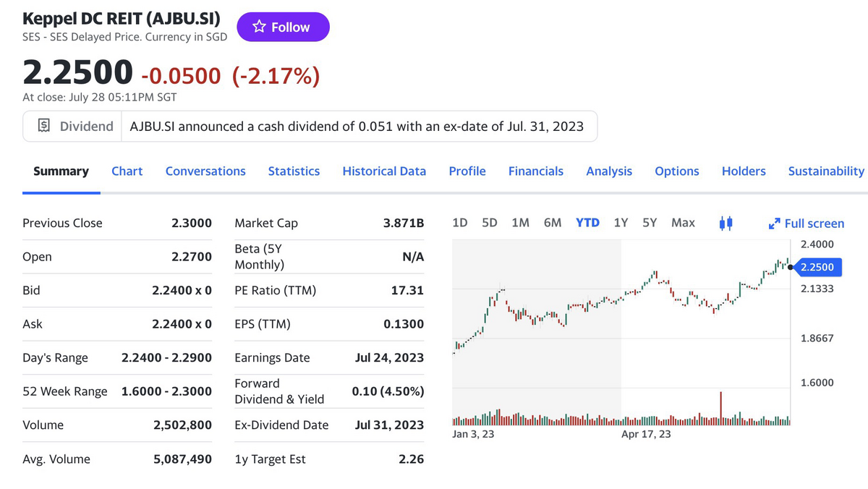Open the Summary tab
The height and width of the screenshot is (489, 868).
pos(61,171)
